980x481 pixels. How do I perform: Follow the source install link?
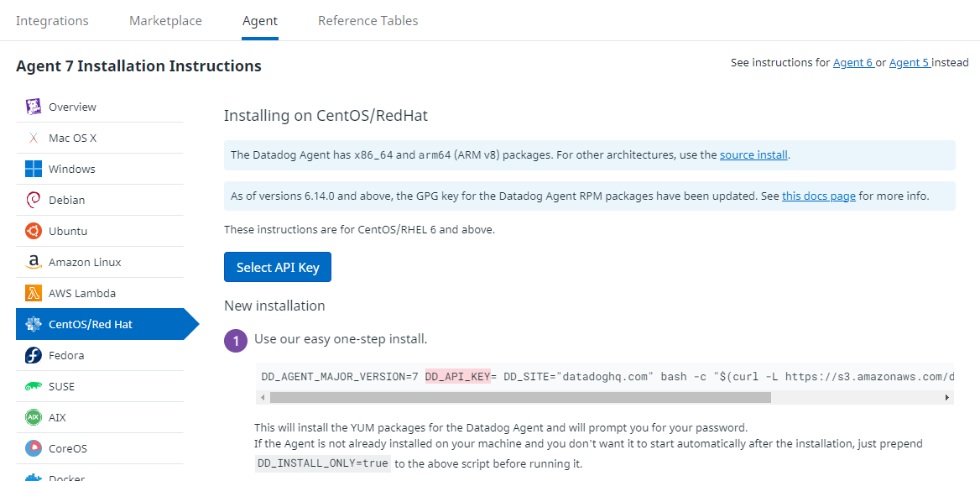pyautogui.click(x=753, y=155)
